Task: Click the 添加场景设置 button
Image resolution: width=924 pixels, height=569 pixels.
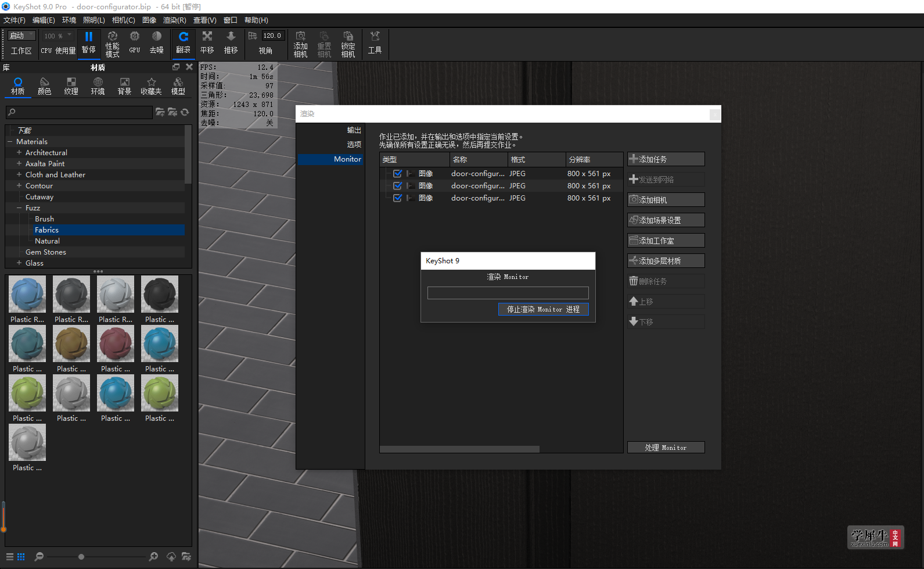Action: coord(666,220)
